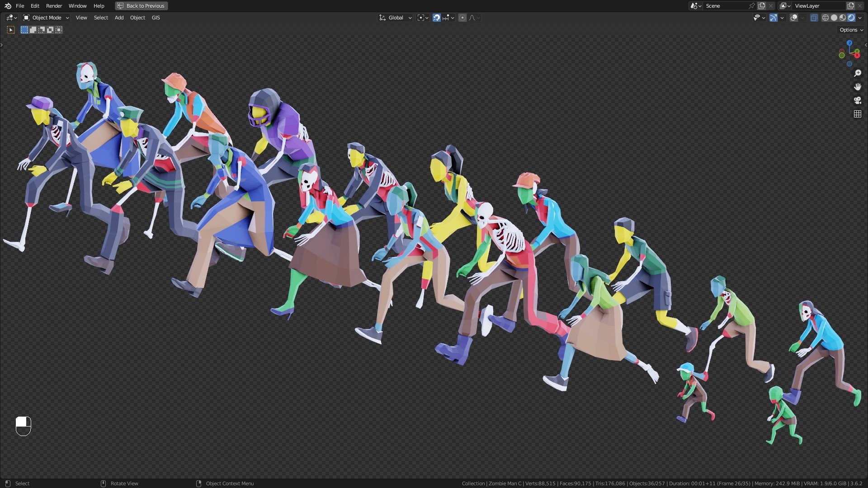Pin the Scene to workspace
Image resolution: width=868 pixels, height=488 pixels.
(752, 6)
